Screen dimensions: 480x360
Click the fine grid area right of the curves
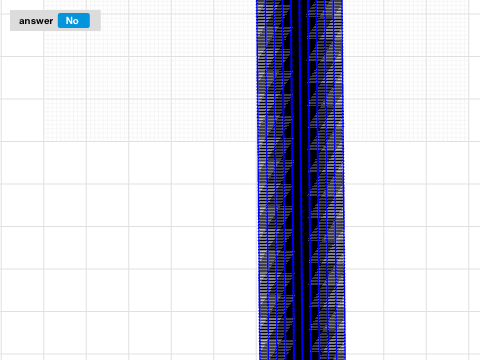[x=405, y=70]
